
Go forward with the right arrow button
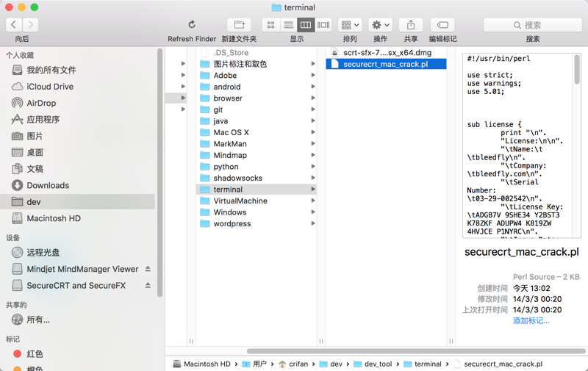[x=30, y=25]
